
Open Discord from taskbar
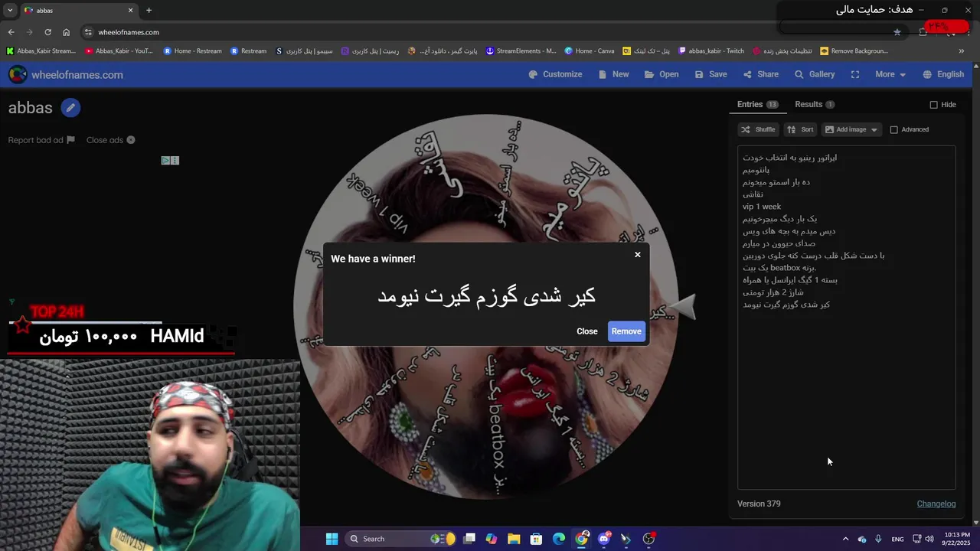(604, 539)
